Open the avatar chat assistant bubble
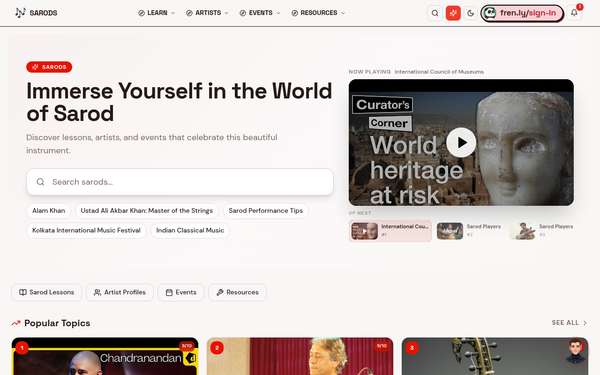Screen dimensions: 600x375 [x=575, y=351]
